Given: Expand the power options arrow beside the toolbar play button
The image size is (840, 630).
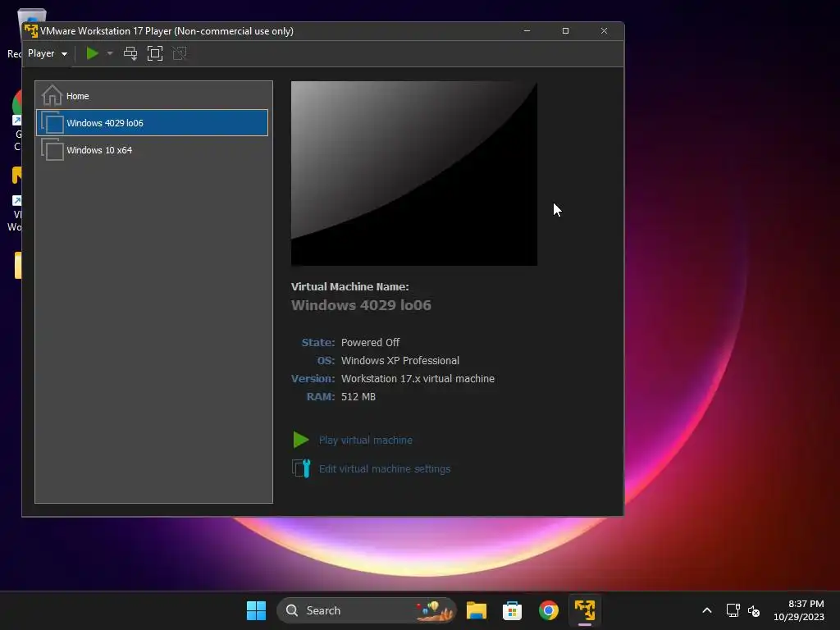Looking at the screenshot, I should coord(110,53).
